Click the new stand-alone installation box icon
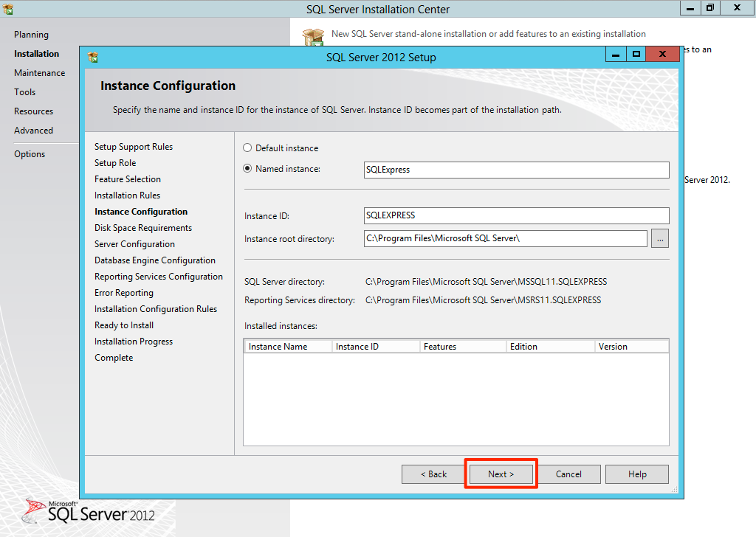The height and width of the screenshot is (537, 756). 313,37
